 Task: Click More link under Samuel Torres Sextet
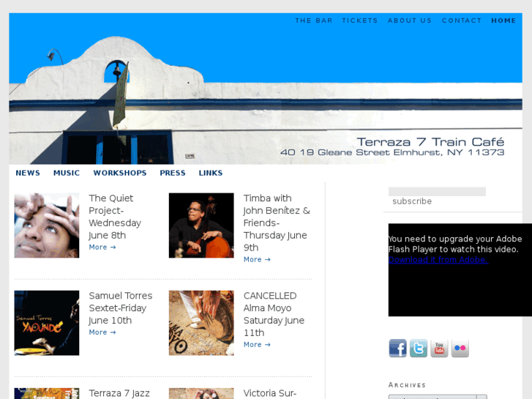tap(102, 332)
